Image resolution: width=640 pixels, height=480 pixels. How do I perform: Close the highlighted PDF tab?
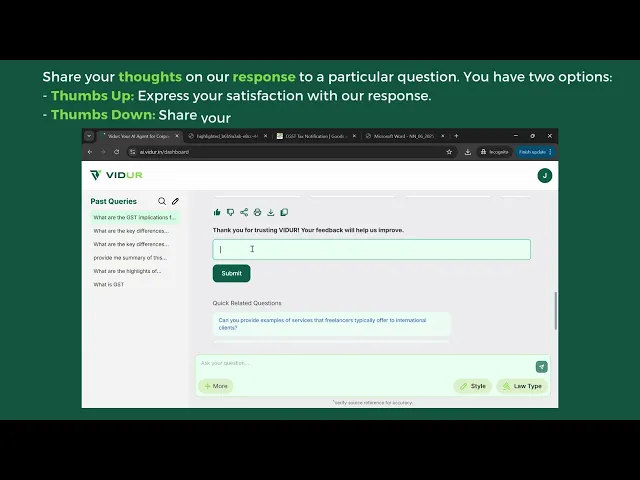click(x=265, y=136)
